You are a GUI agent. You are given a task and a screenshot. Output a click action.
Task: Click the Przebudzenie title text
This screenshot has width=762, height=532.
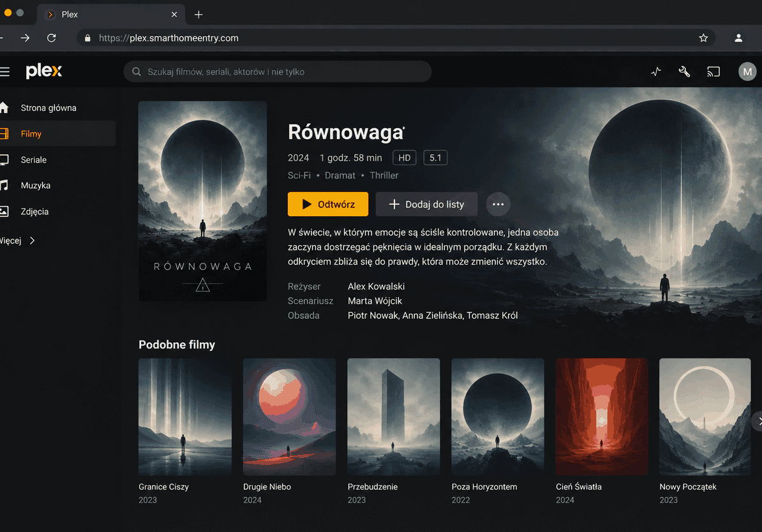pyautogui.click(x=373, y=487)
